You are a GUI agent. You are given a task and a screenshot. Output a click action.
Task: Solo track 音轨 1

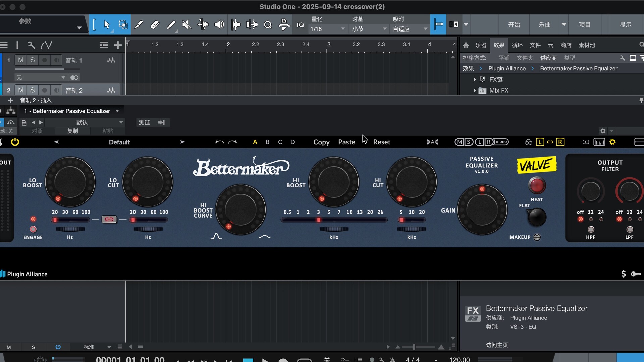tap(32, 60)
